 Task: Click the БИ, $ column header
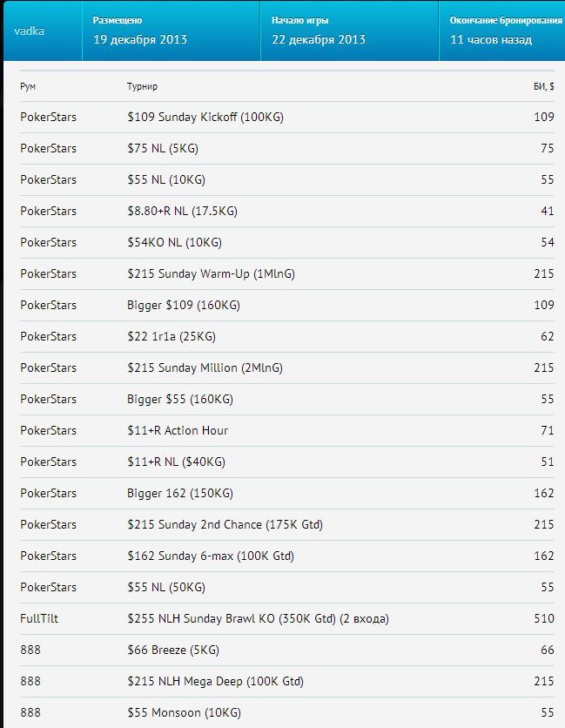point(543,86)
